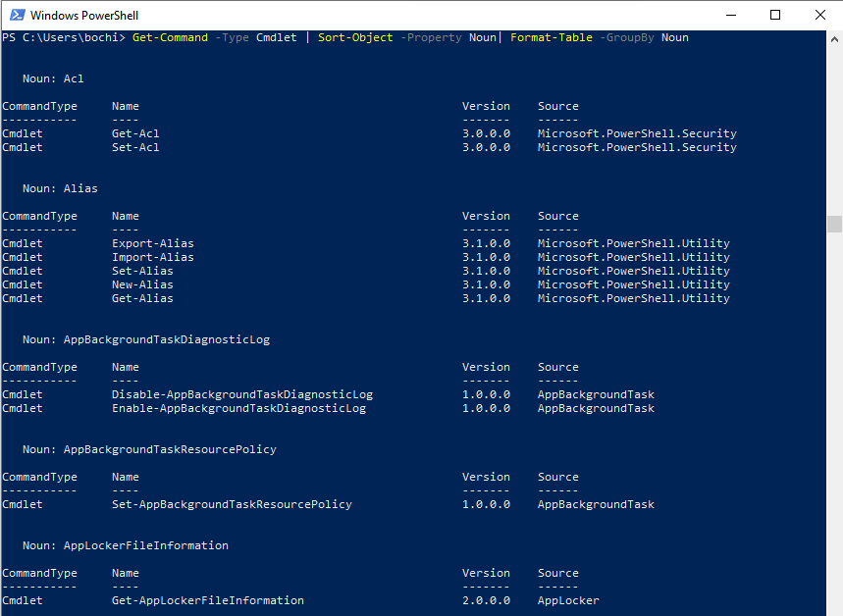Click Enable-AppBackgroundTaskDiagnosticLog entry
843x616 pixels.
point(238,408)
